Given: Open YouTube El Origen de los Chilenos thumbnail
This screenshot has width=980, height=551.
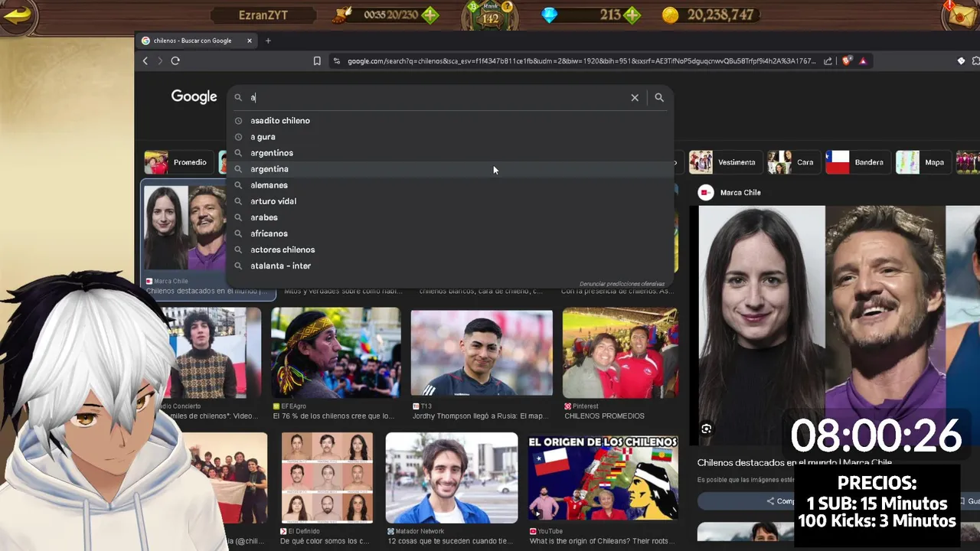Looking at the screenshot, I should tap(603, 478).
